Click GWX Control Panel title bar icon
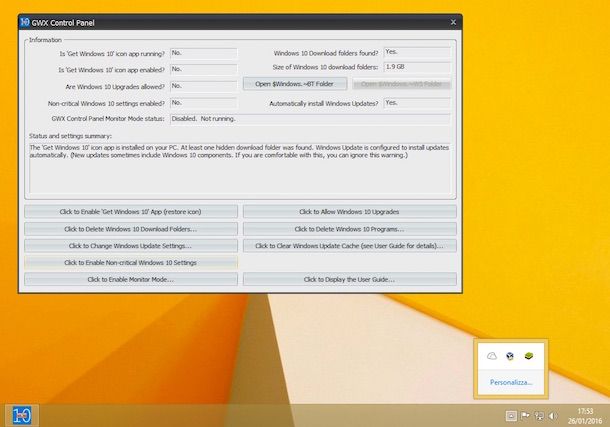610x427 pixels. (x=25, y=22)
